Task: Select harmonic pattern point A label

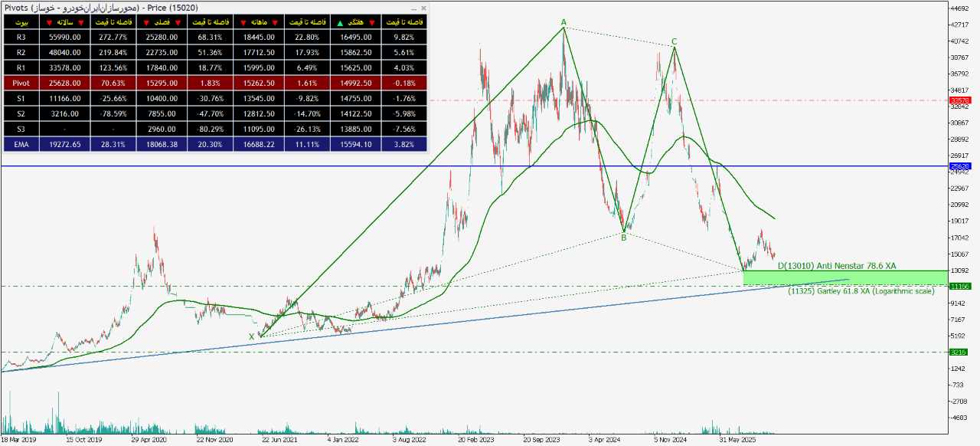Action: click(563, 22)
